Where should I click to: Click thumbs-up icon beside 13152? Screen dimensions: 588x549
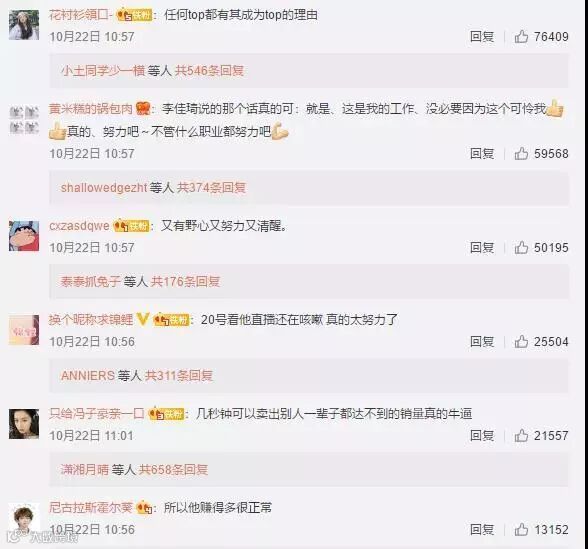coord(521,530)
